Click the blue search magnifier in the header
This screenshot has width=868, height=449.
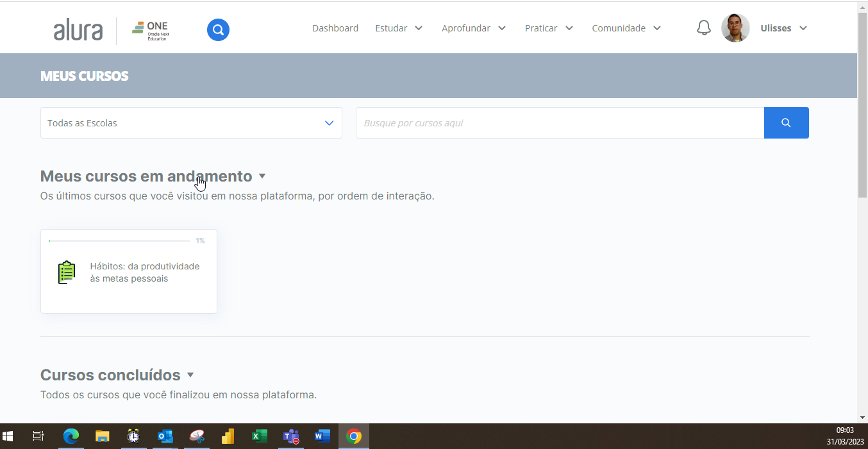[218, 30]
